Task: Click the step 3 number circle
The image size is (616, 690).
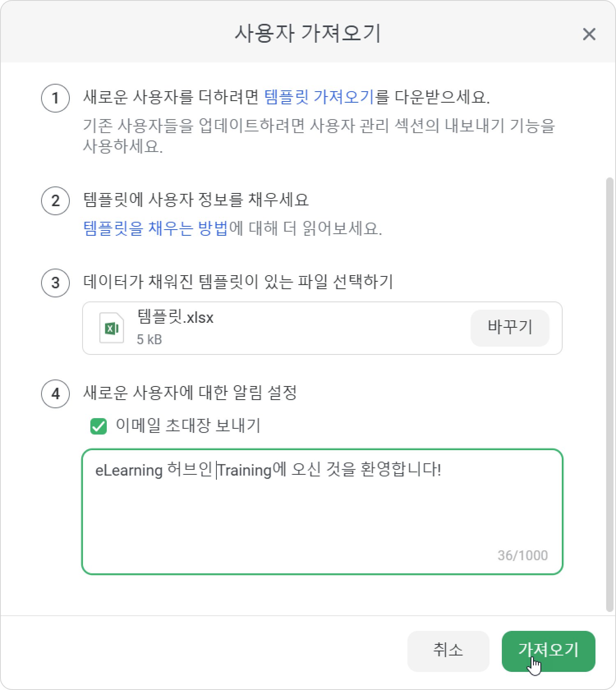Action: (x=55, y=283)
